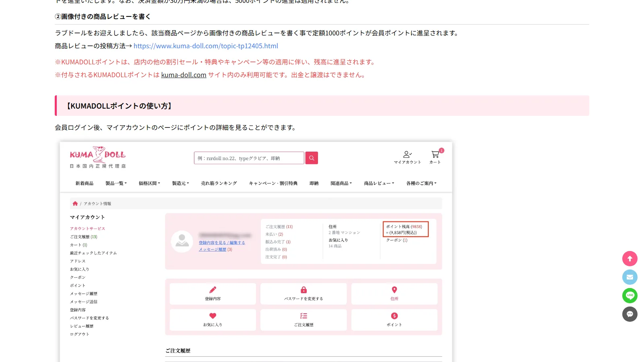Image resolution: width=644 pixels, height=362 pixels.
Task: Click the 14 商品 favorites count
Action: (x=335, y=246)
